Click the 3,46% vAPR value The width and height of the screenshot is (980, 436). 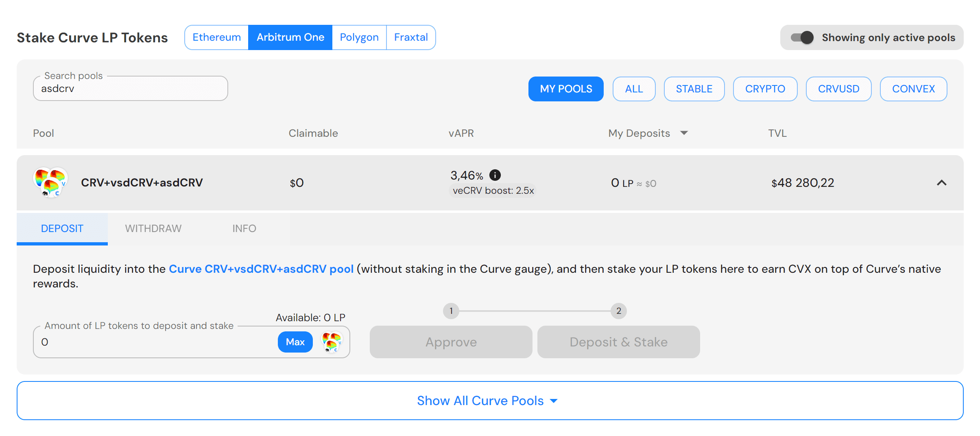[x=467, y=175]
